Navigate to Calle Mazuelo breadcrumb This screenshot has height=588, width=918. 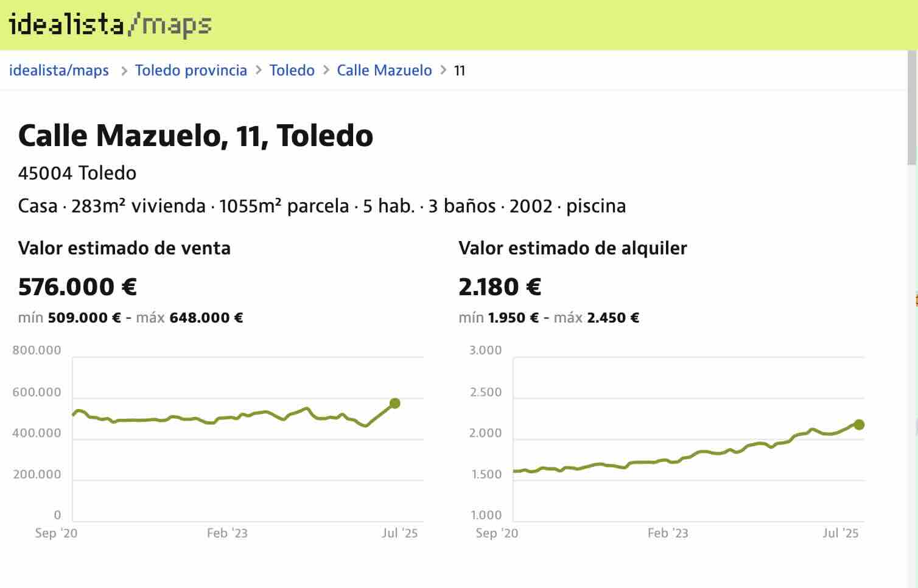(x=384, y=71)
